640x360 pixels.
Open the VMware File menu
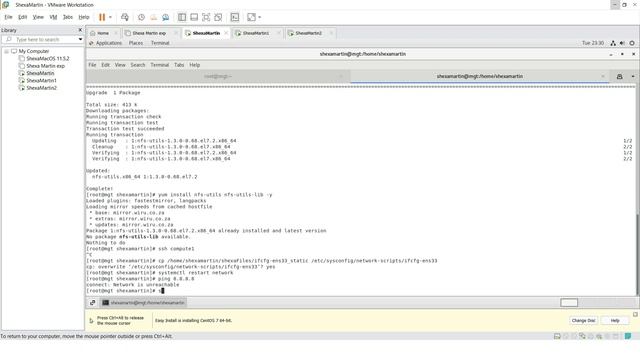click(x=8, y=17)
